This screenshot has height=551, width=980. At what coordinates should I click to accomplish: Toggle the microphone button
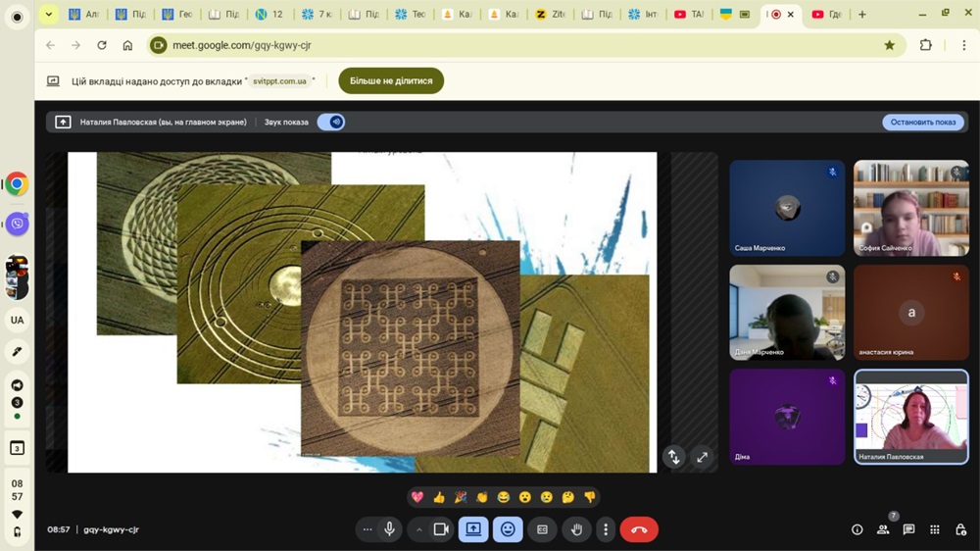tap(390, 529)
